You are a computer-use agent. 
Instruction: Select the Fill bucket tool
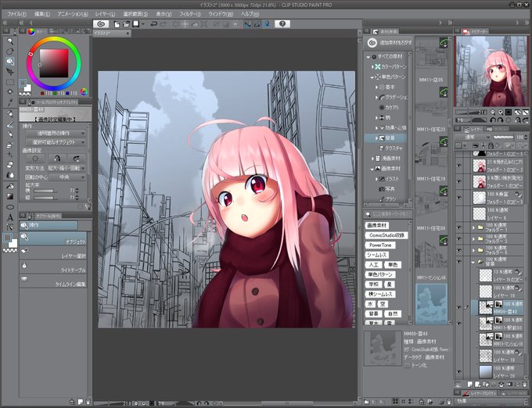pyautogui.click(x=10, y=187)
